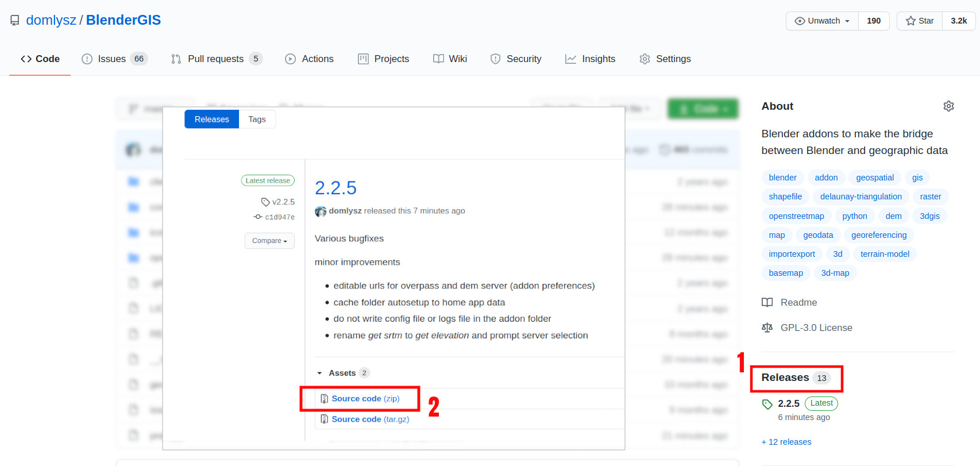Image resolution: width=980 pixels, height=466 pixels.
Task: Open the Wiki tab
Action: (450, 59)
